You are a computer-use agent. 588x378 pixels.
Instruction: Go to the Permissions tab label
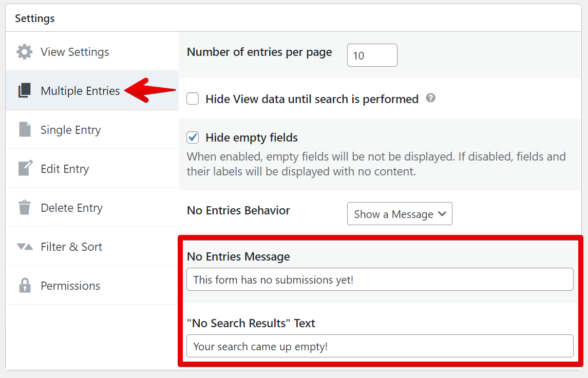[x=70, y=286]
